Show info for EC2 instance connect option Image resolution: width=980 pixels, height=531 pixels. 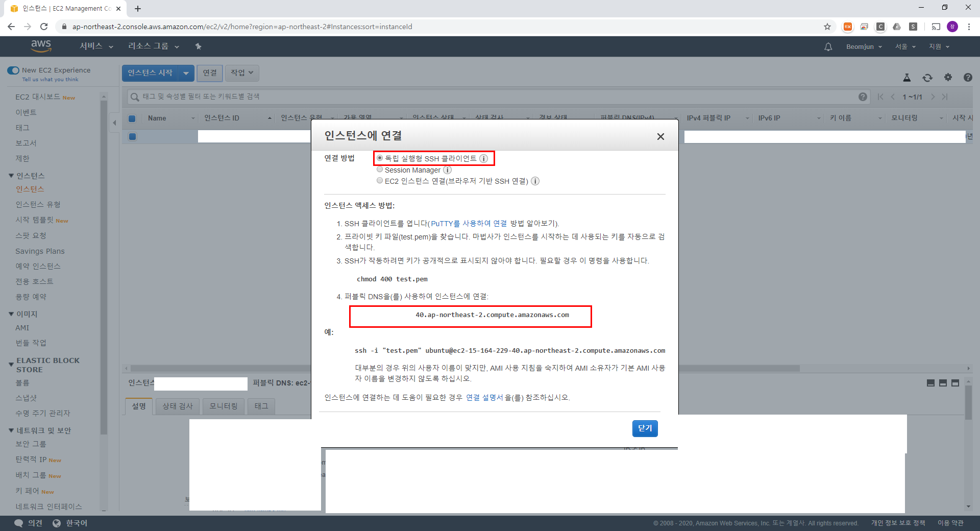click(535, 181)
